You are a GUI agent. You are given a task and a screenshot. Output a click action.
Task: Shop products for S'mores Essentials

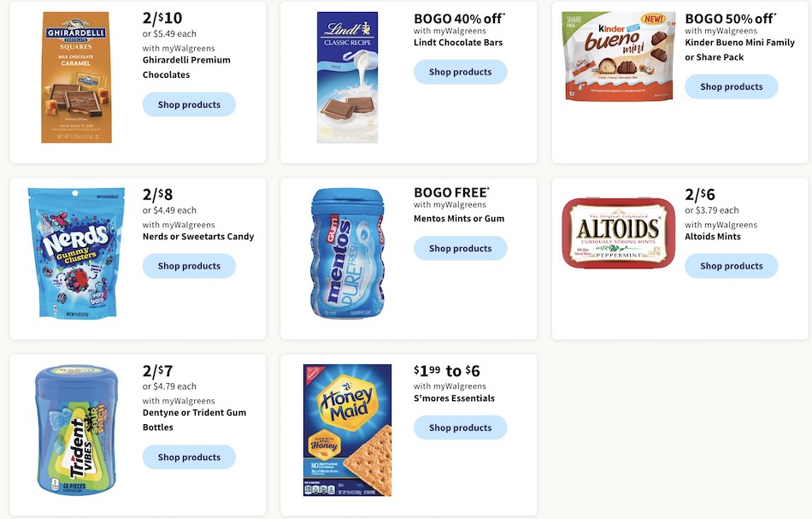460,428
